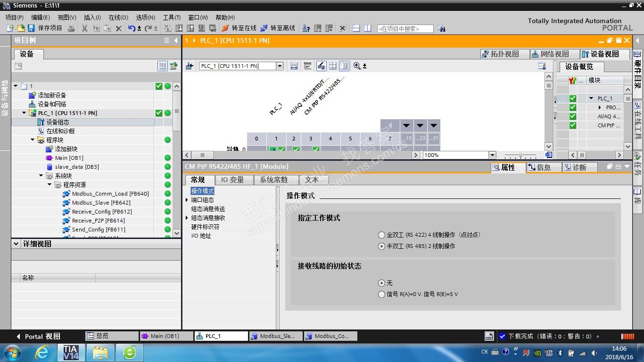
Task: Select Modbus_Slave [FB642] in project tree
Action: (x=101, y=203)
